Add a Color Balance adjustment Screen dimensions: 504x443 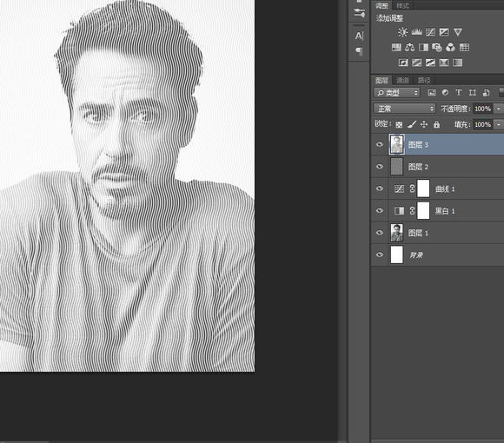point(409,48)
